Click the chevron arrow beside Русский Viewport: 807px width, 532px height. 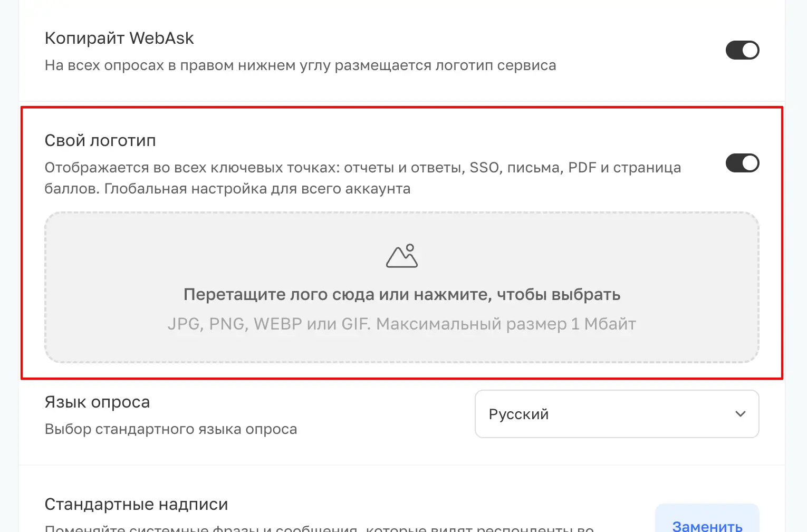click(741, 414)
